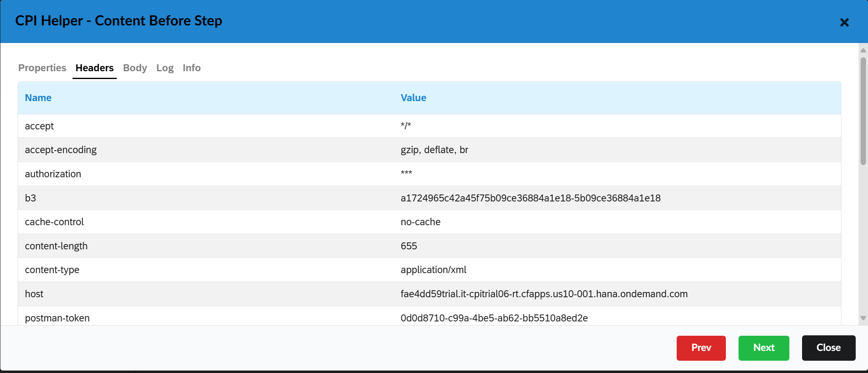Click the authorization header row name
This screenshot has height=373, width=868.
(x=53, y=174)
